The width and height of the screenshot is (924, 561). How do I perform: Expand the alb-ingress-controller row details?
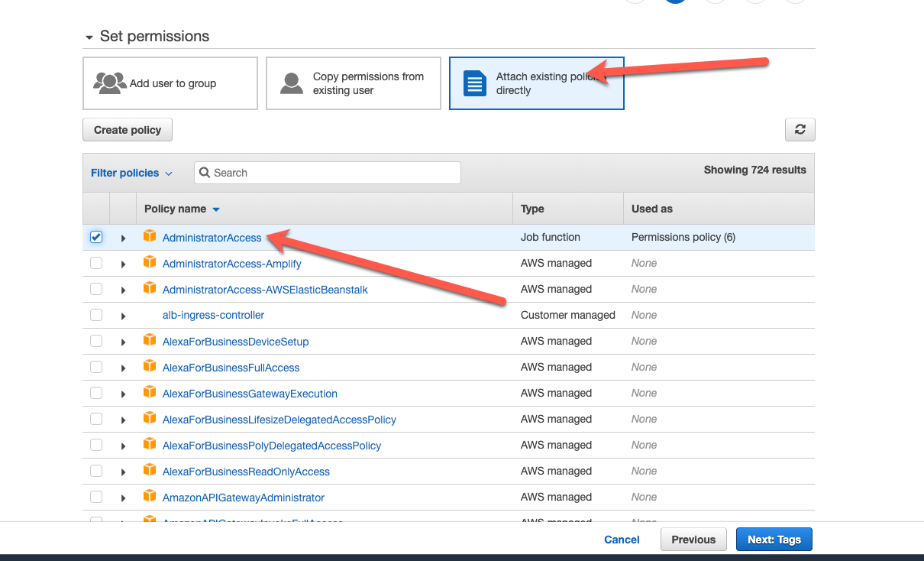click(123, 316)
